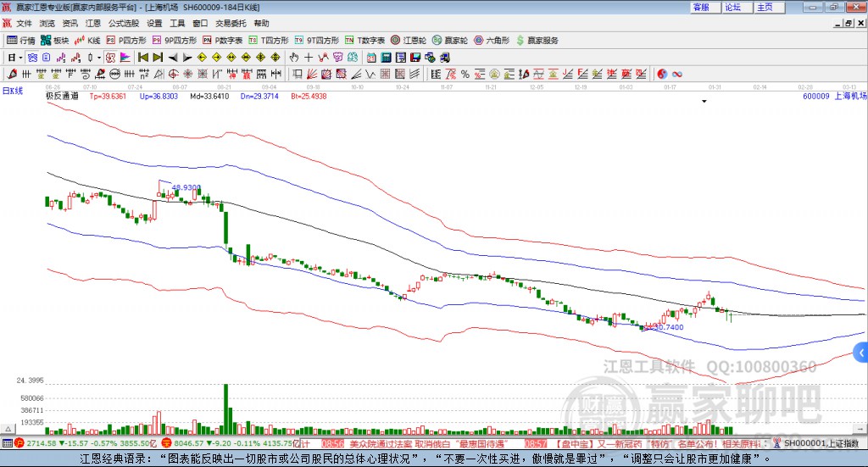
Task: Select the percent % tool icon
Action: click(x=465, y=74)
